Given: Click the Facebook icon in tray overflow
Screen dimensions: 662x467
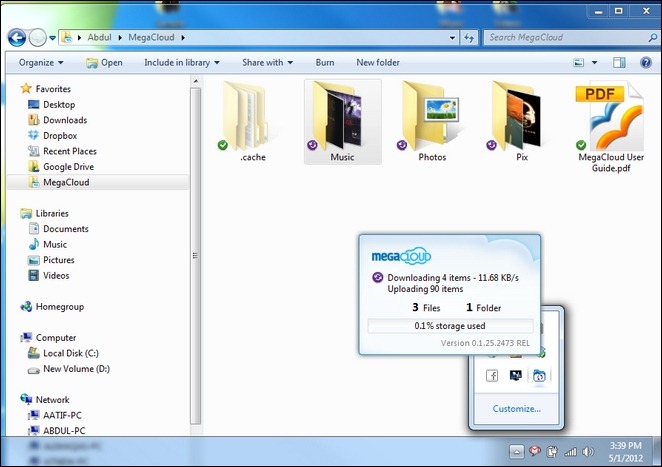Looking at the screenshot, I should 492,375.
